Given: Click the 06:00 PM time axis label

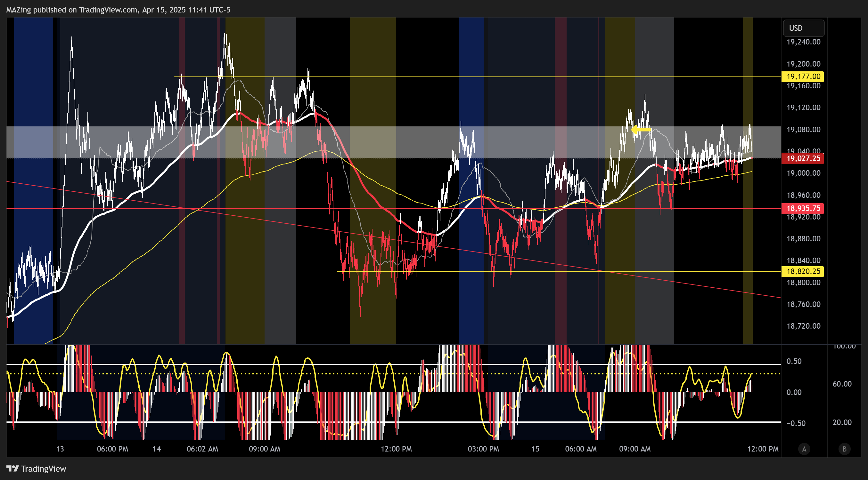Looking at the screenshot, I should pyautogui.click(x=112, y=449).
